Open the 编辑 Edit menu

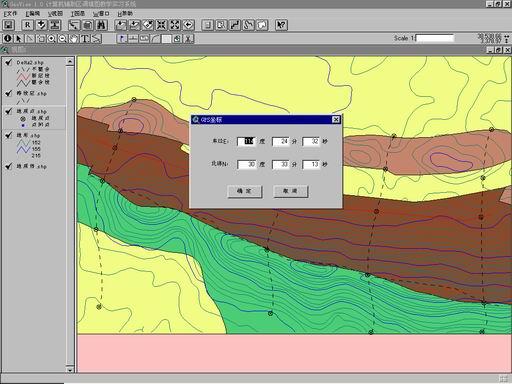coord(33,13)
